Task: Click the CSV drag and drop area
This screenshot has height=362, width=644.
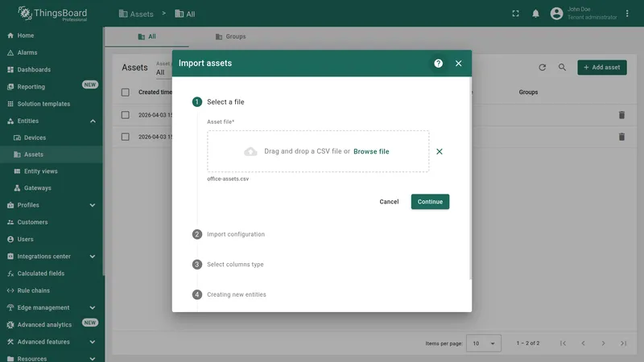Action: 318,151
